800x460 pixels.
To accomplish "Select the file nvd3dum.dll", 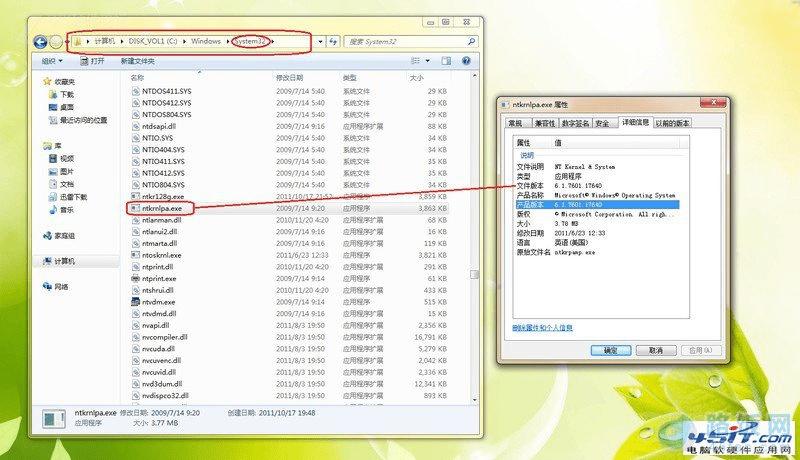I will [x=162, y=384].
